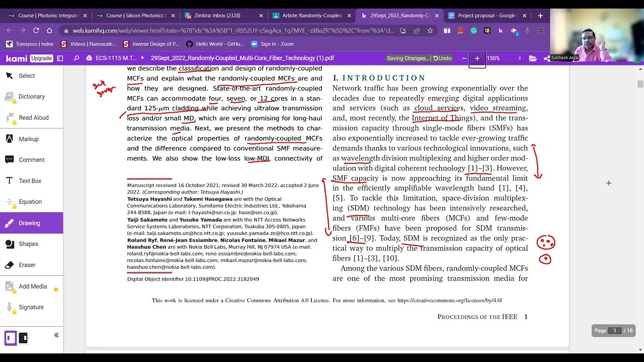Bookmark this page with the star icon
Screen dimensions: 644x362
point(430,31)
